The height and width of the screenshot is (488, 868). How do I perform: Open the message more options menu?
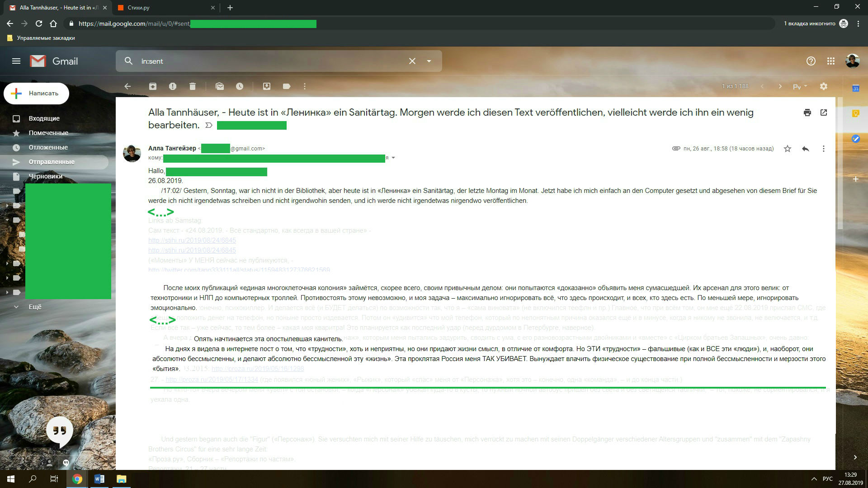point(824,149)
